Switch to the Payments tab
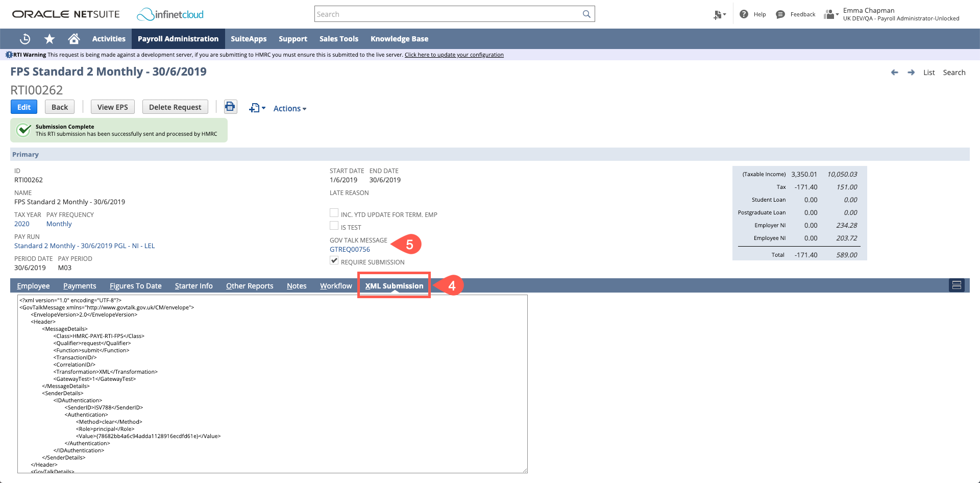This screenshot has height=483, width=980. 80,285
